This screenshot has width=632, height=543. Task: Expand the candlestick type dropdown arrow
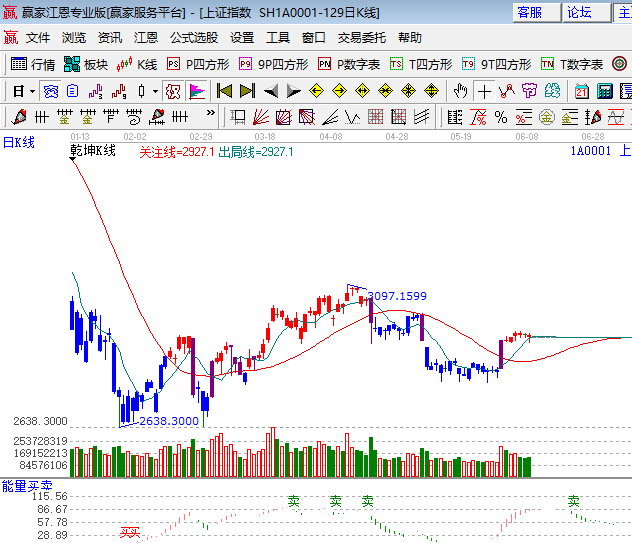[x=155, y=91]
